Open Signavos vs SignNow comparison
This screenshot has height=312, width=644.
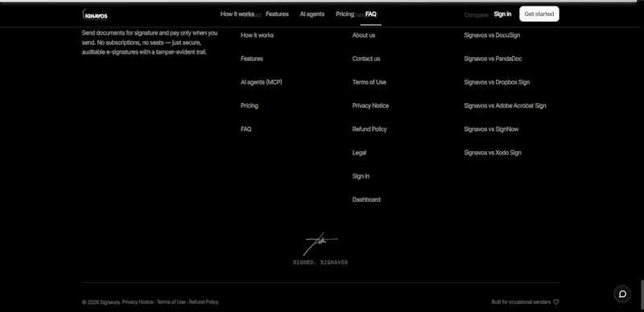click(x=491, y=129)
